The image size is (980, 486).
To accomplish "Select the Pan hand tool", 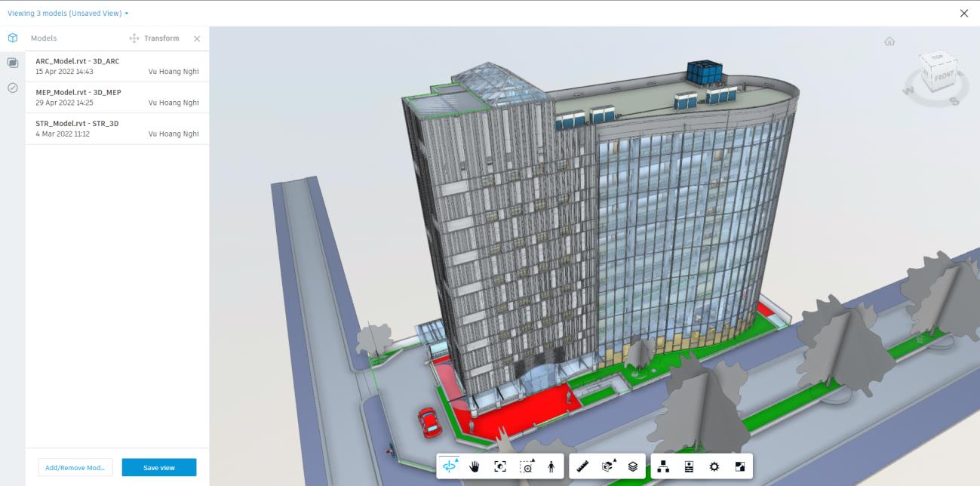I will 475,466.
